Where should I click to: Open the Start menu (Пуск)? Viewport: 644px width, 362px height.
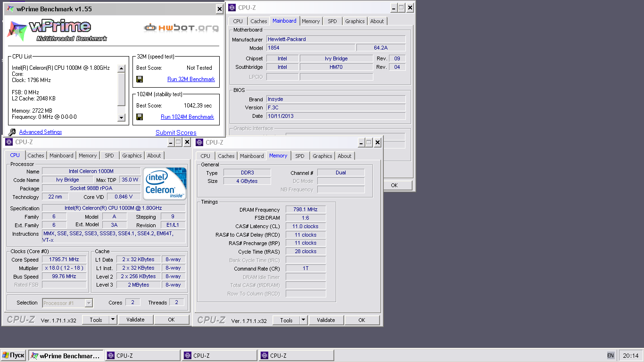coord(13,355)
